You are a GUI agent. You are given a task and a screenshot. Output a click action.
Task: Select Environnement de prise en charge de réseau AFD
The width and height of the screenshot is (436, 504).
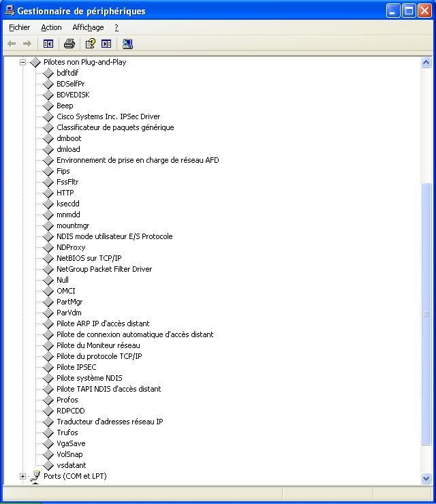coord(138,160)
